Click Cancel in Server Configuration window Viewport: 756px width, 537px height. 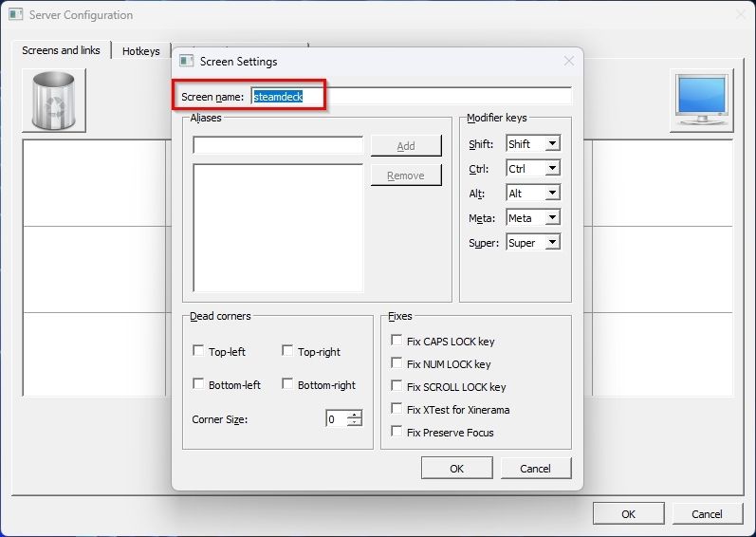point(707,514)
